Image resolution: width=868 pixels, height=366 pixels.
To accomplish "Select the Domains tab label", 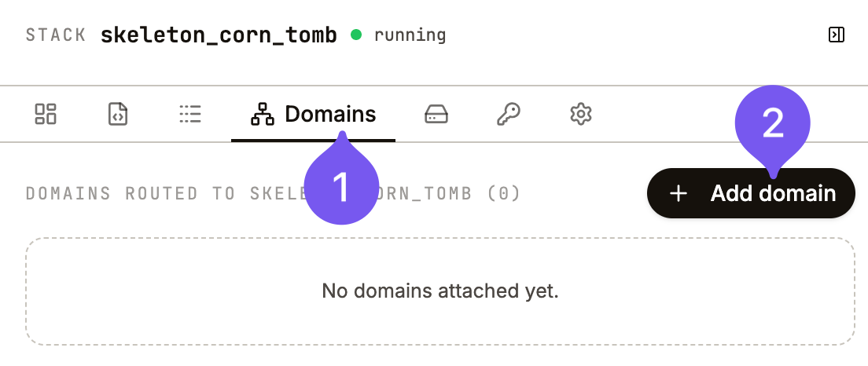I will 330,114.
